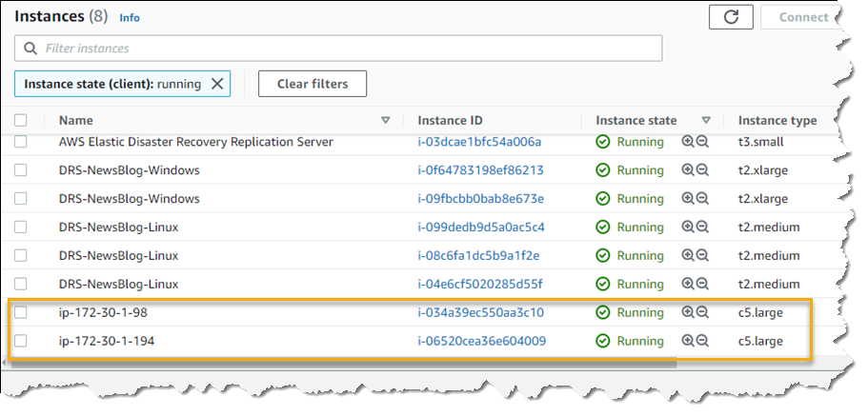Zoom in icon on i-09fbcbb0bab8e673e row
The height and width of the screenshot is (416, 868).
click(x=688, y=198)
